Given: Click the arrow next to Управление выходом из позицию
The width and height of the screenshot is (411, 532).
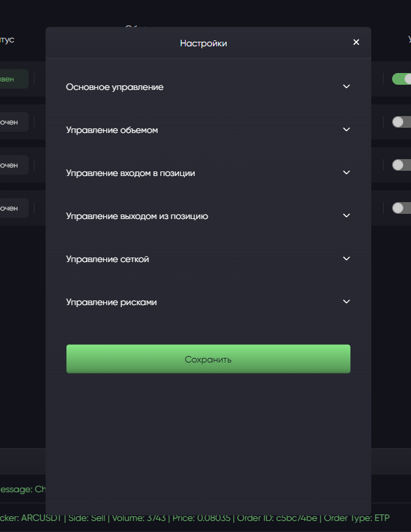Looking at the screenshot, I should (x=347, y=216).
